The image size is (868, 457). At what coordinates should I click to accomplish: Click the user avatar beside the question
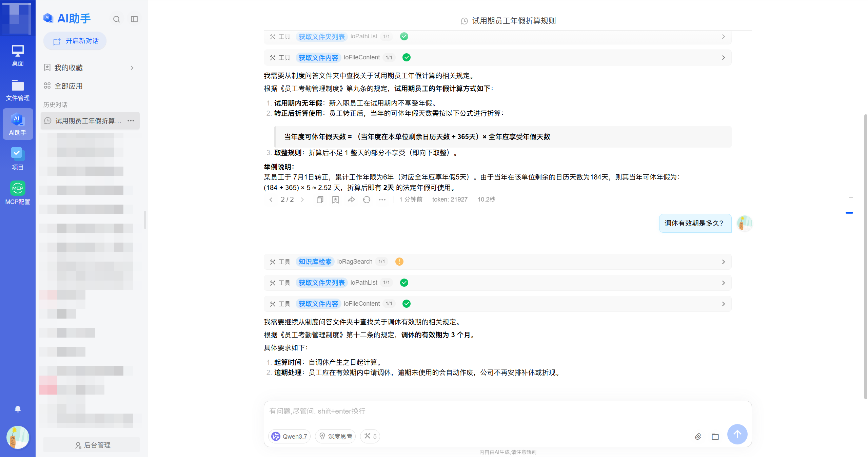pos(745,223)
